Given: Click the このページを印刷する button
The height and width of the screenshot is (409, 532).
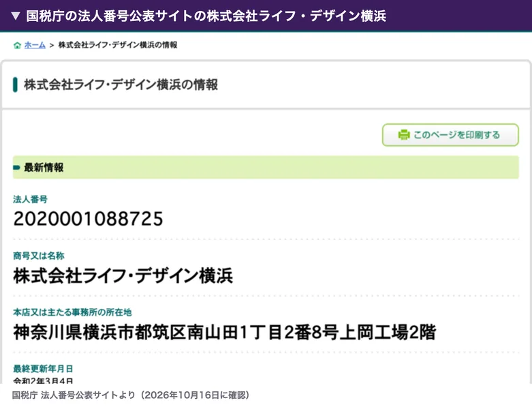Looking at the screenshot, I should click(x=450, y=135).
